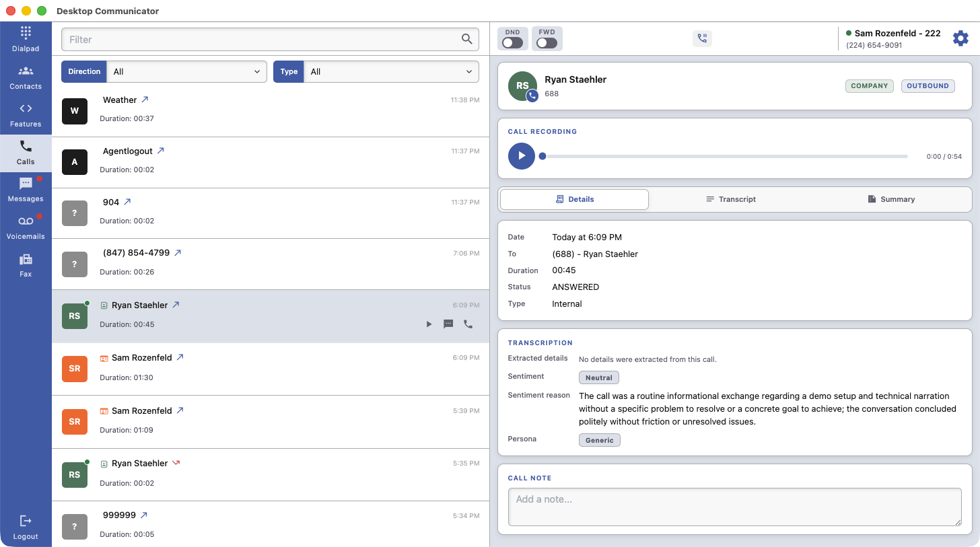Open the Dialpad from the sidebar
The height and width of the screenshot is (547, 980).
[26, 39]
